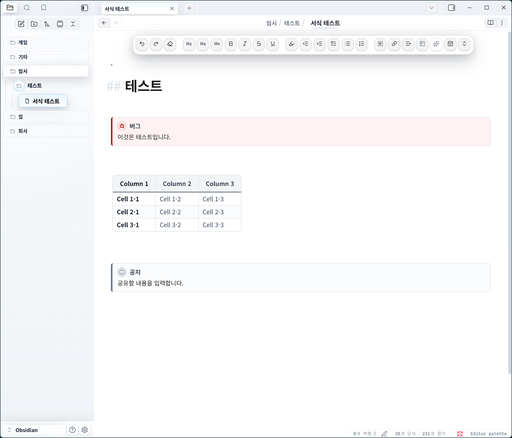This screenshot has height=438, width=512.
Task: Click the 임시 breadcrumb
Action: pos(271,23)
